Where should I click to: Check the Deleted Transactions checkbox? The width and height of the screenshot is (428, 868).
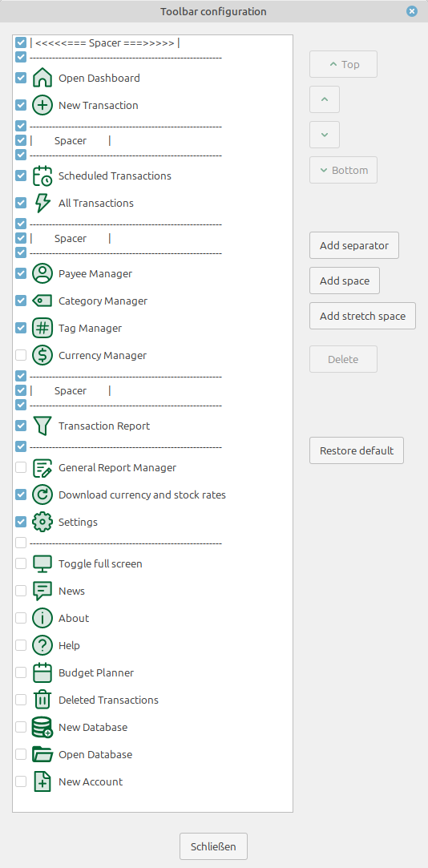[21, 700]
